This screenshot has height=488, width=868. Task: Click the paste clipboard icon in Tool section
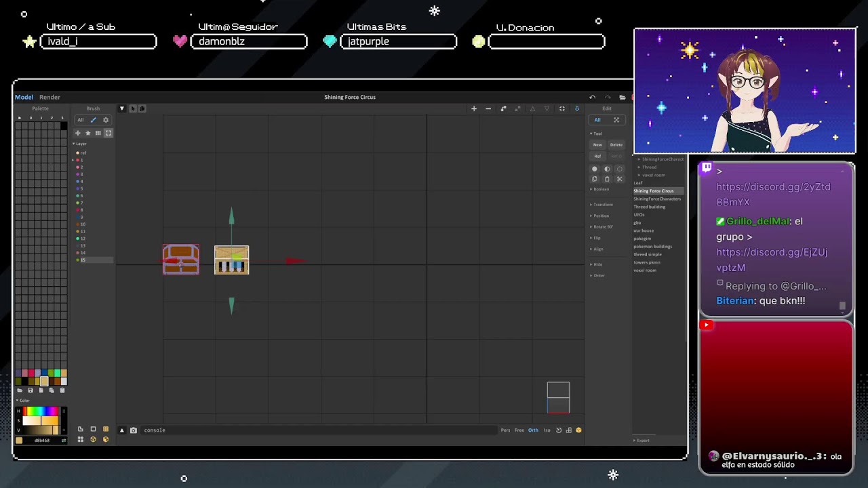pos(607,179)
